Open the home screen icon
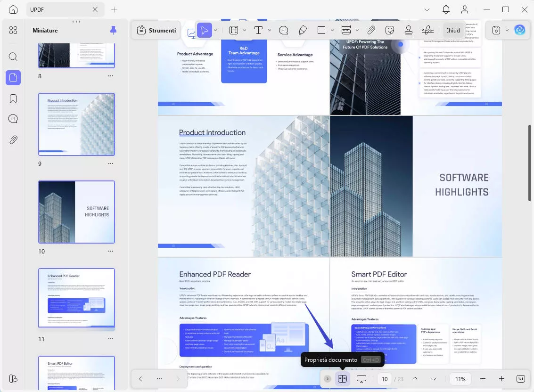Screen dimensions: 534x392 tap(13, 9)
